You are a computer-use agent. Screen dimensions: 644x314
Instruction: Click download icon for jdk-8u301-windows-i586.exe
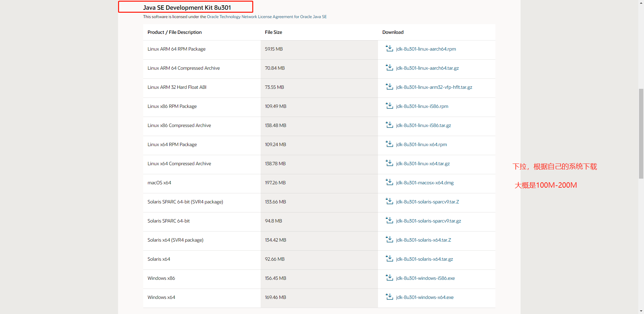[x=389, y=278]
